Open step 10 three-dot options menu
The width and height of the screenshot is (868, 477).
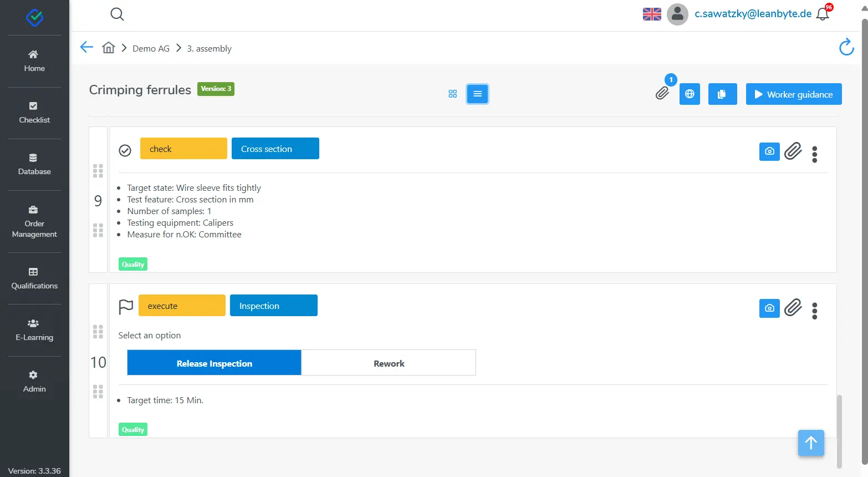[x=814, y=311]
